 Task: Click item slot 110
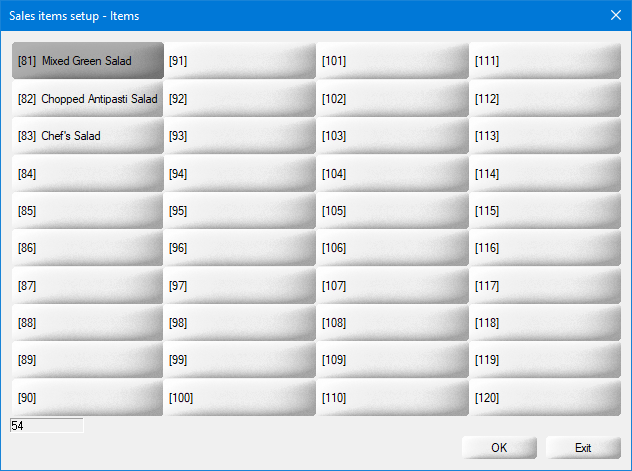392,398
